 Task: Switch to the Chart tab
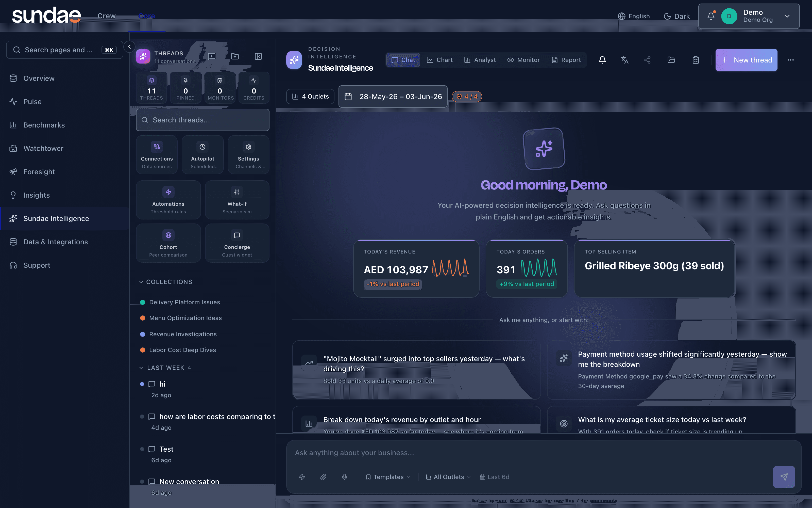coord(439,60)
